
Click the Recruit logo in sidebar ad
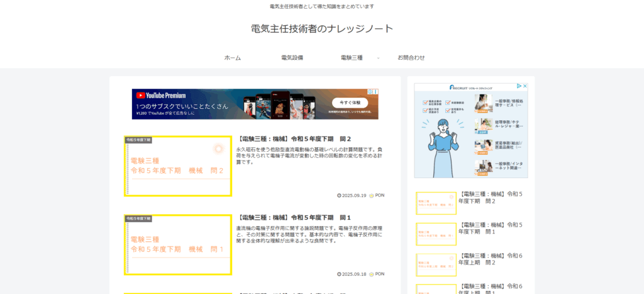point(470,88)
